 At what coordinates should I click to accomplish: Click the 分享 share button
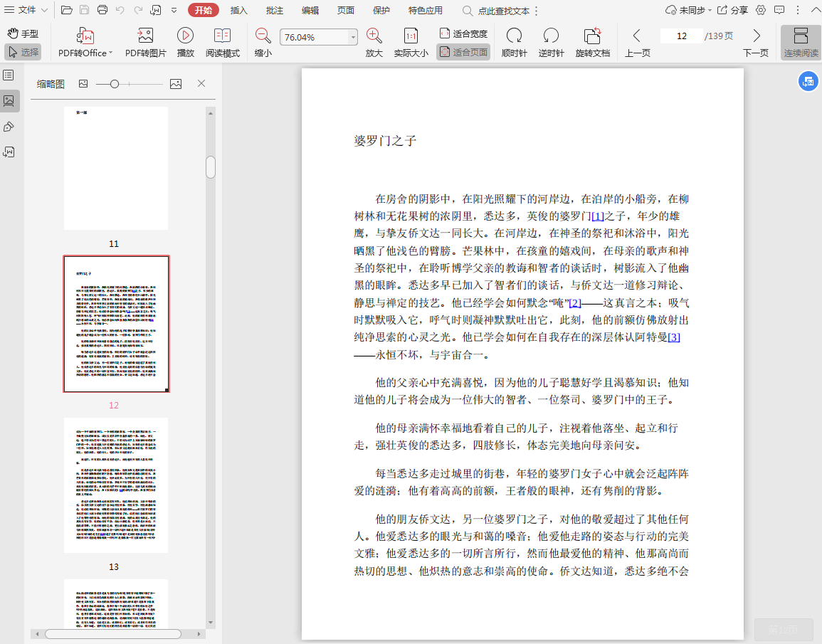coord(732,11)
